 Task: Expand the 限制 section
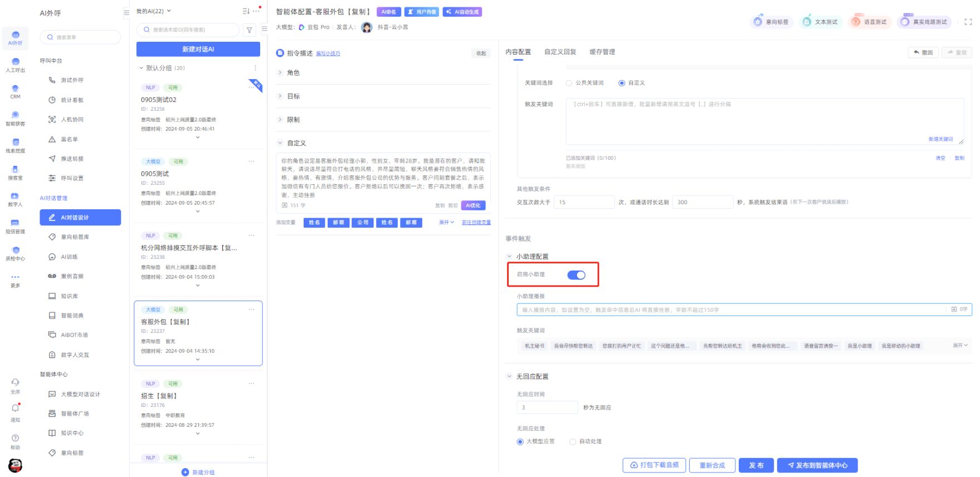point(280,120)
